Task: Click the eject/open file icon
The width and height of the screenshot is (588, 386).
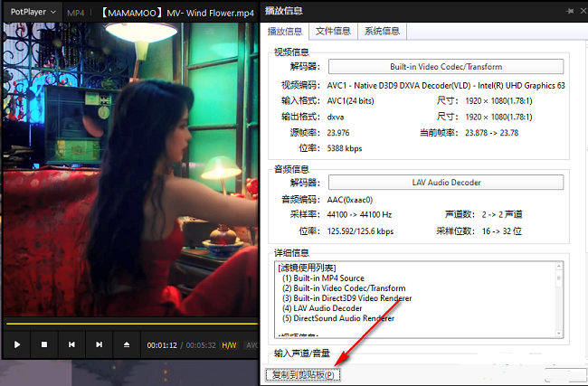Action: click(127, 344)
